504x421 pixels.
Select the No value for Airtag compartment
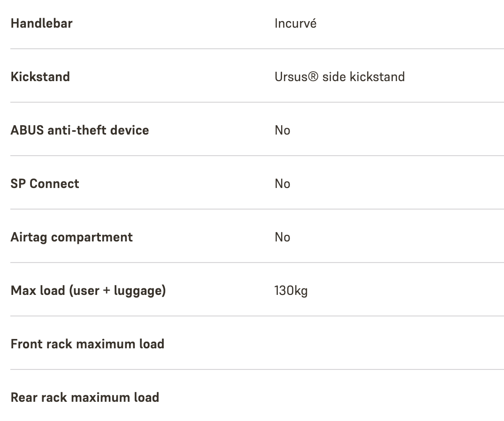tap(283, 237)
